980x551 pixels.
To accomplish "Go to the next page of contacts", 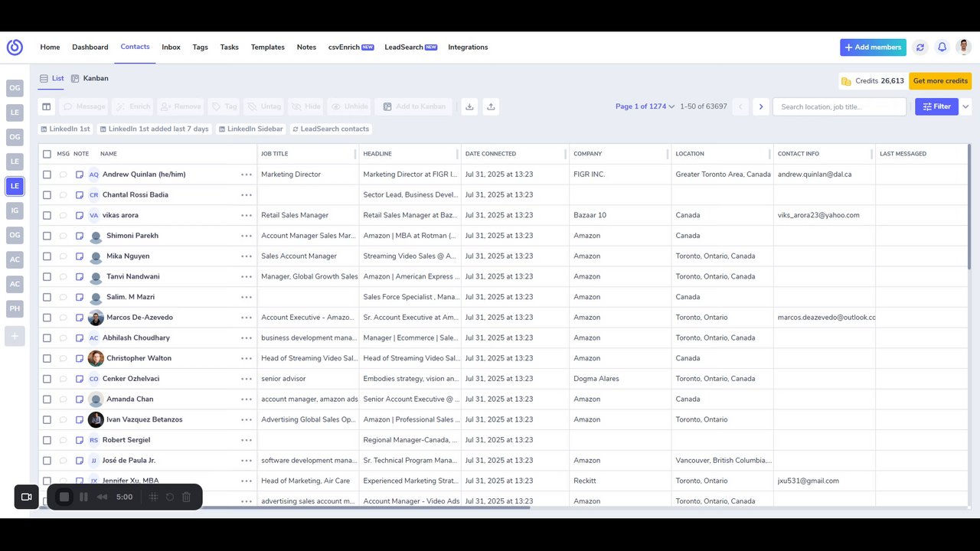I will click(x=761, y=106).
